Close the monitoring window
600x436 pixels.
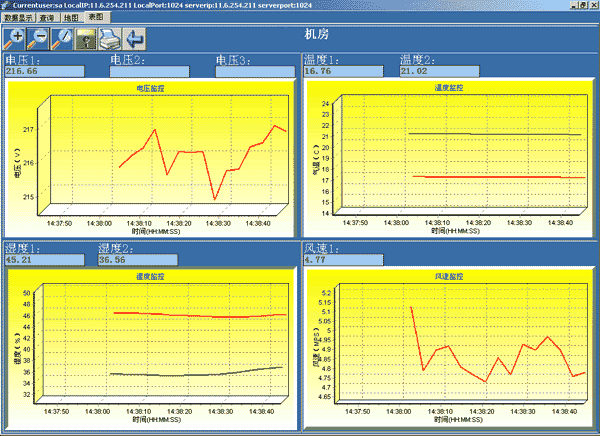[591, 6]
